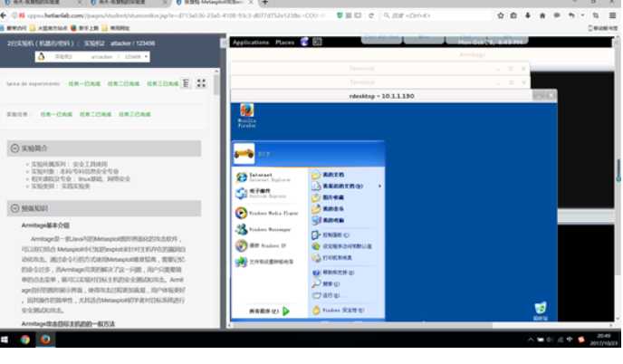
Task: Click the taskbar clock showing 20:49
Action: point(603,340)
